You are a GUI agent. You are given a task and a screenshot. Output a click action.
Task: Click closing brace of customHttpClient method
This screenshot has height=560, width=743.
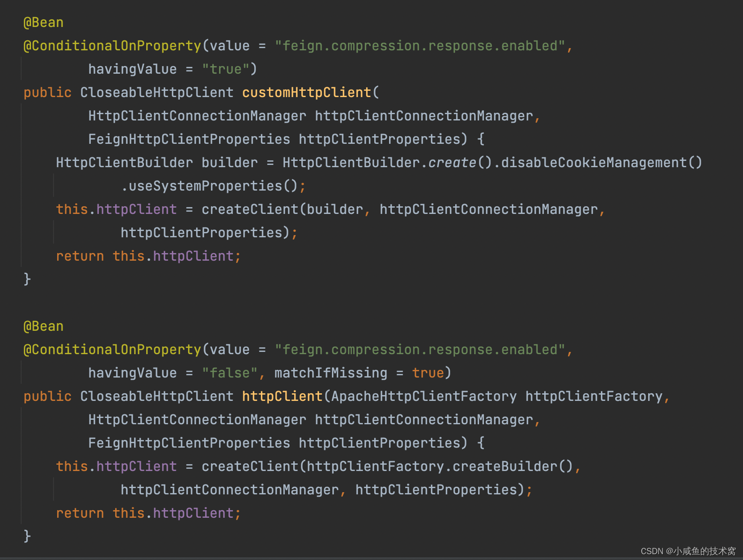pos(27,279)
